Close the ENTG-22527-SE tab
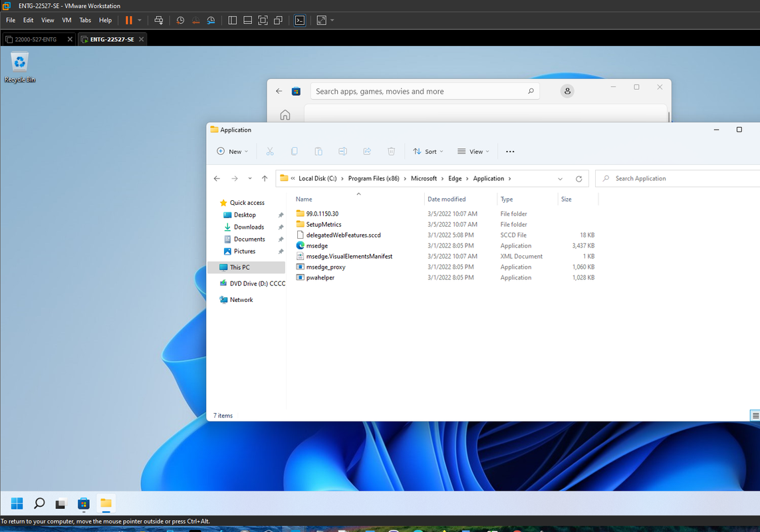Viewport: 760px width, 532px height. (142, 39)
